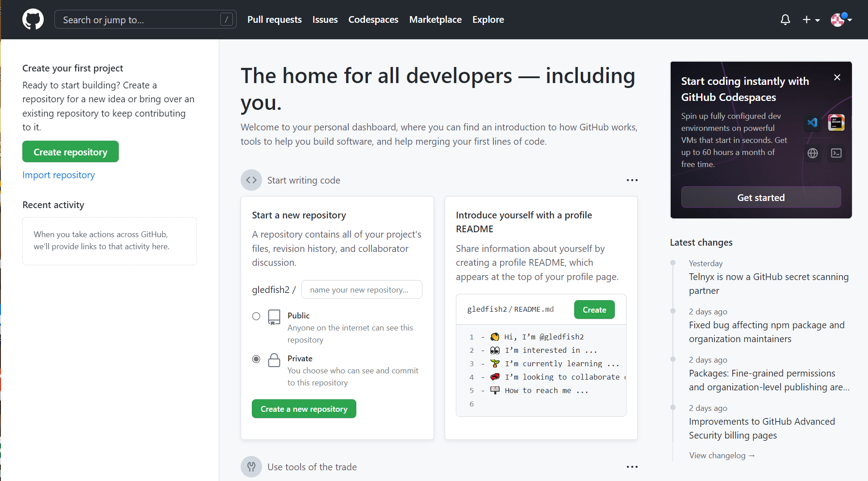Viewport: 868px width, 481px height.
Task: Open the Telnyx secret scanning partner changelog entry
Action: [768, 284]
